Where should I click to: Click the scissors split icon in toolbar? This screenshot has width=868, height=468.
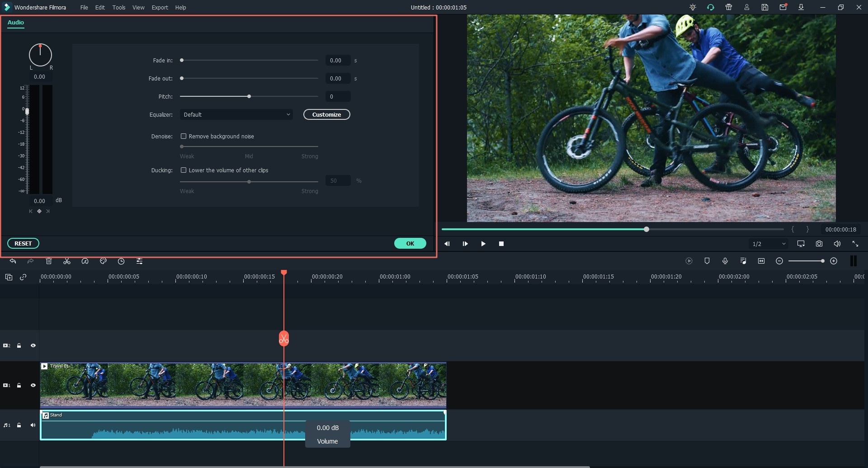click(x=67, y=261)
